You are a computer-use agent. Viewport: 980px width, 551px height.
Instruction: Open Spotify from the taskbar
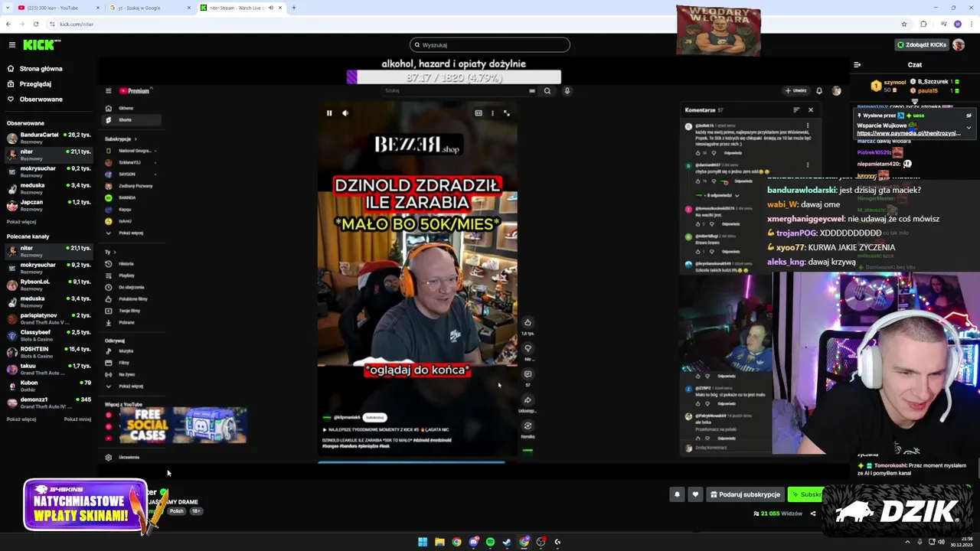490,542
